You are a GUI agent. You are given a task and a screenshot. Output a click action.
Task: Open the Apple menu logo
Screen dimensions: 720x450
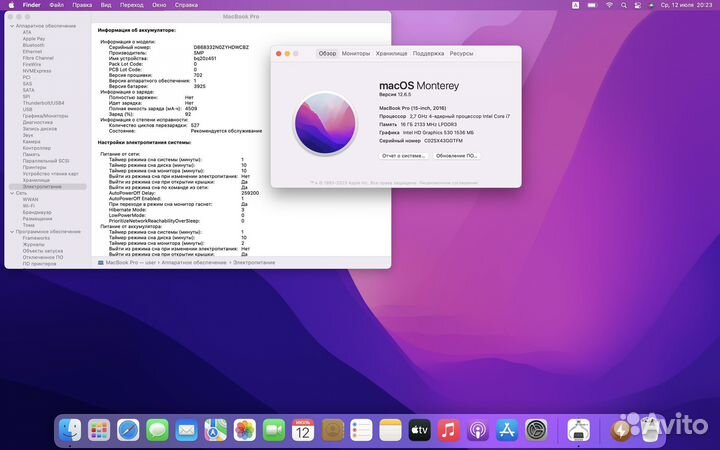[x=11, y=5]
